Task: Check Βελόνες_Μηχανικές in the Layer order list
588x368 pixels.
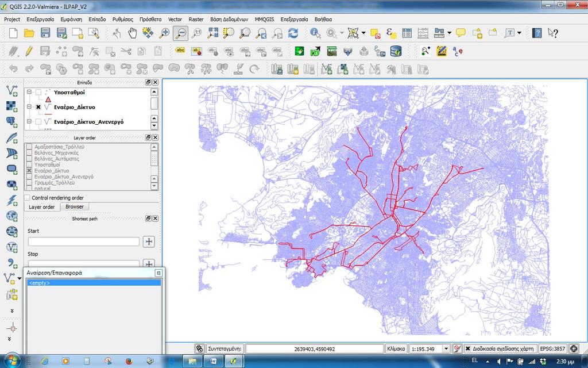Action: [29, 153]
